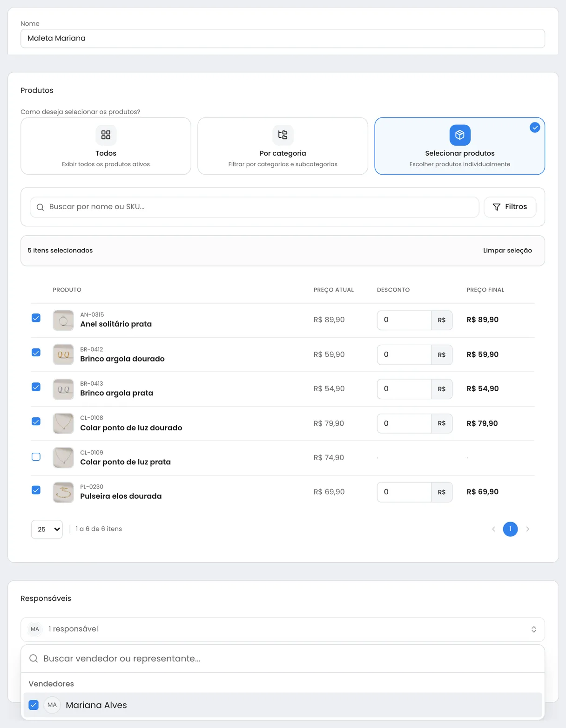This screenshot has width=566, height=728.
Task: Click the category tree icon
Action: [x=283, y=135]
